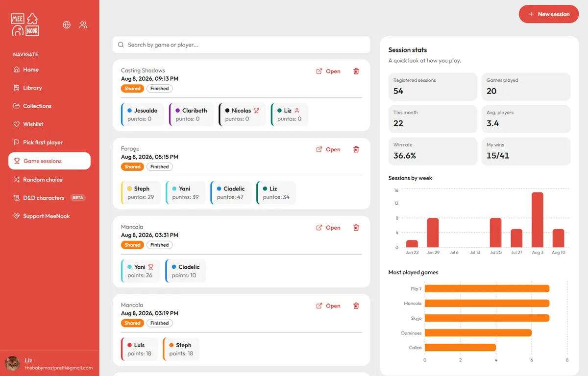Click the search magnifier icon
Screen dimensions: 588x376
click(121, 45)
